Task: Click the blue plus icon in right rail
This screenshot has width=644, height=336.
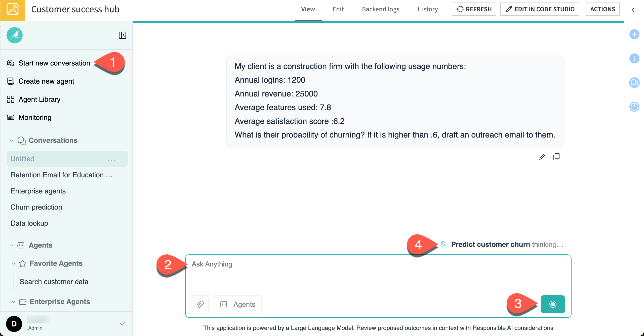Action: point(634,34)
